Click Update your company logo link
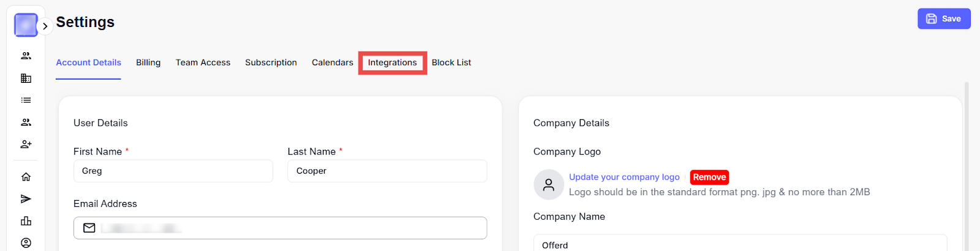980x251 pixels. (x=624, y=177)
